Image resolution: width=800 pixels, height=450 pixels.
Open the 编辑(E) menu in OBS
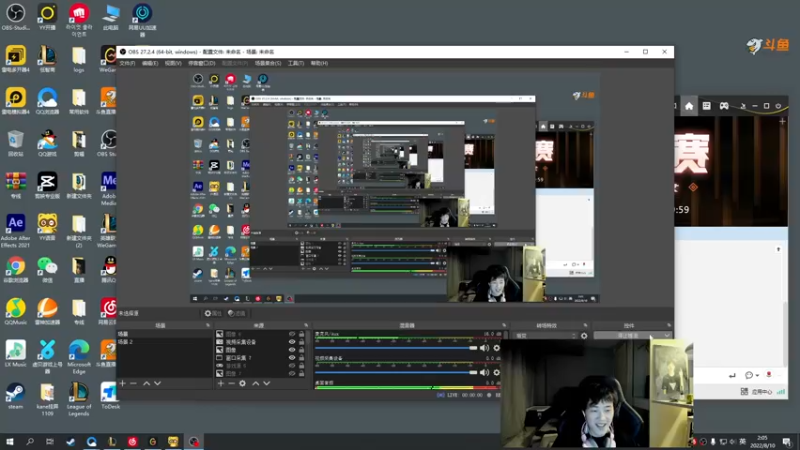pos(150,63)
